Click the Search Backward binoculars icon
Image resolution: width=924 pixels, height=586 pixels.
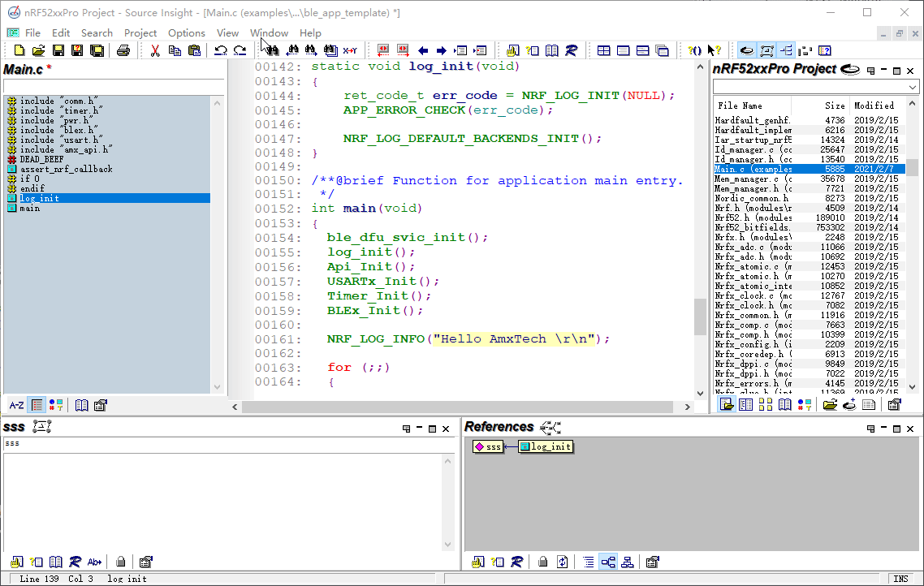pyautogui.click(x=291, y=50)
